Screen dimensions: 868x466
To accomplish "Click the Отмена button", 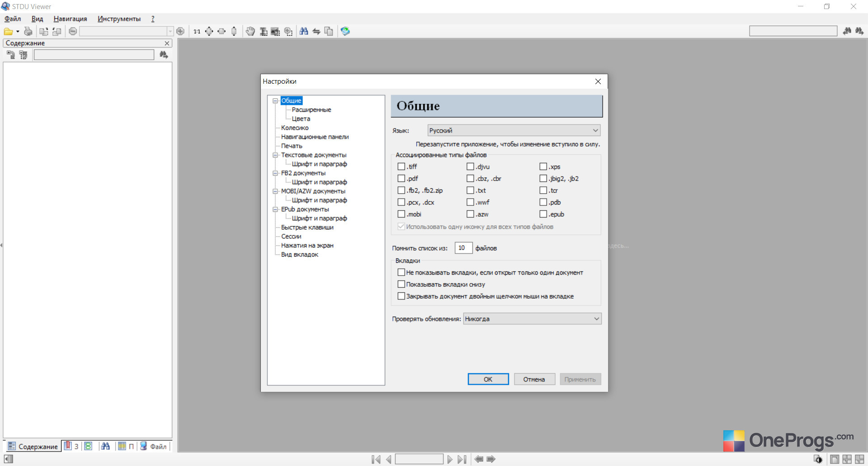I will click(x=534, y=379).
